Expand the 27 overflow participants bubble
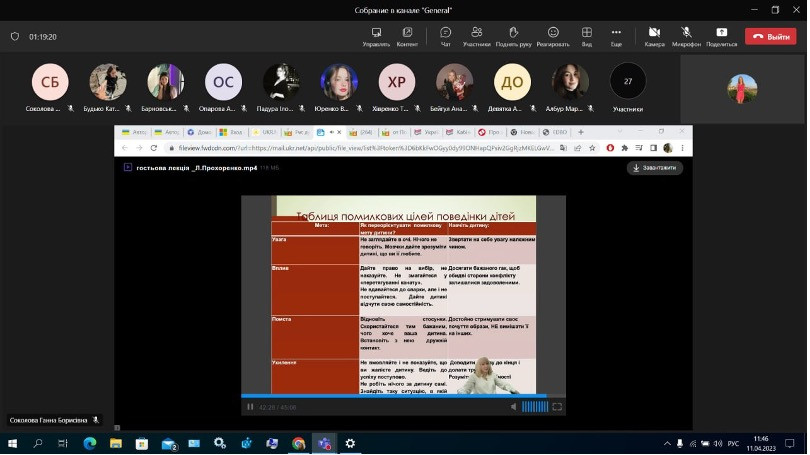This screenshot has height=455, width=810. click(x=628, y=82)
